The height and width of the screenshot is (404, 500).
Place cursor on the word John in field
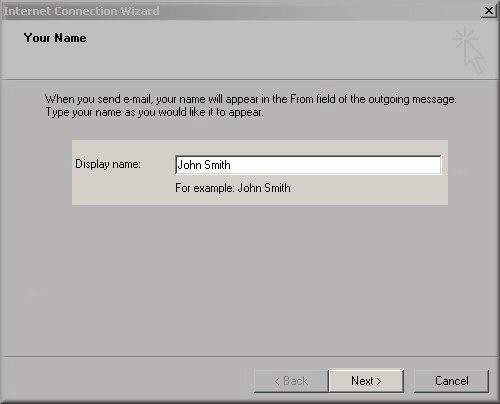tap(189, 165)
